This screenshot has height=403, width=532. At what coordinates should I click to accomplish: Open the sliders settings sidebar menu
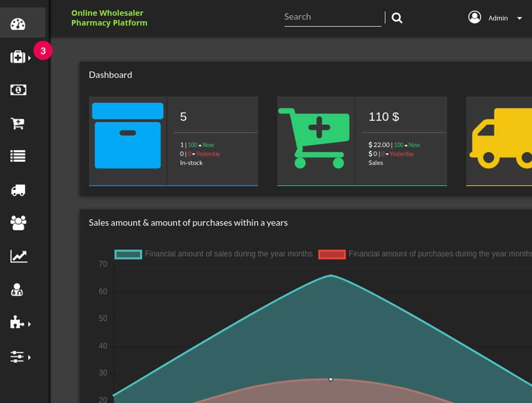[x=17, y=357]
